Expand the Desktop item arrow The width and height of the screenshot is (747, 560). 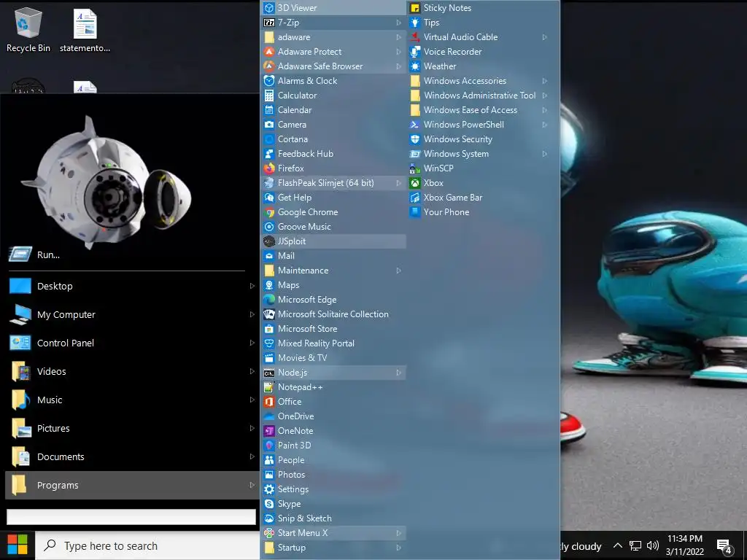pyautogui.click(x=252, y=286)
